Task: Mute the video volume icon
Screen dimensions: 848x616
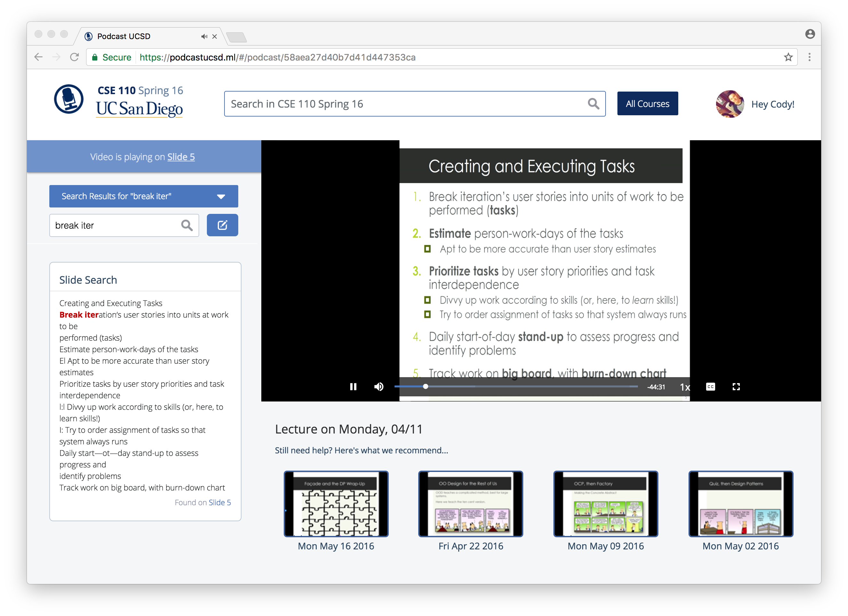Action: [379, 386]
